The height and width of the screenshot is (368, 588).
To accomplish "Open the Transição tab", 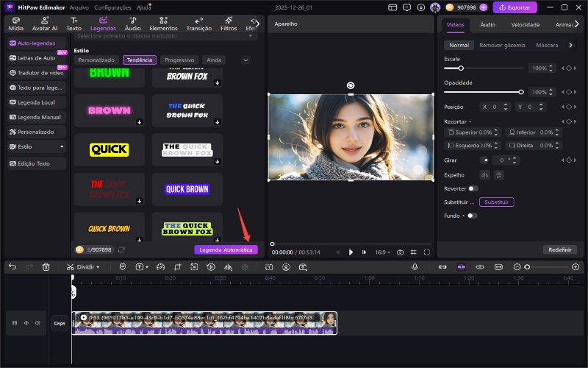I will (199, 24).
